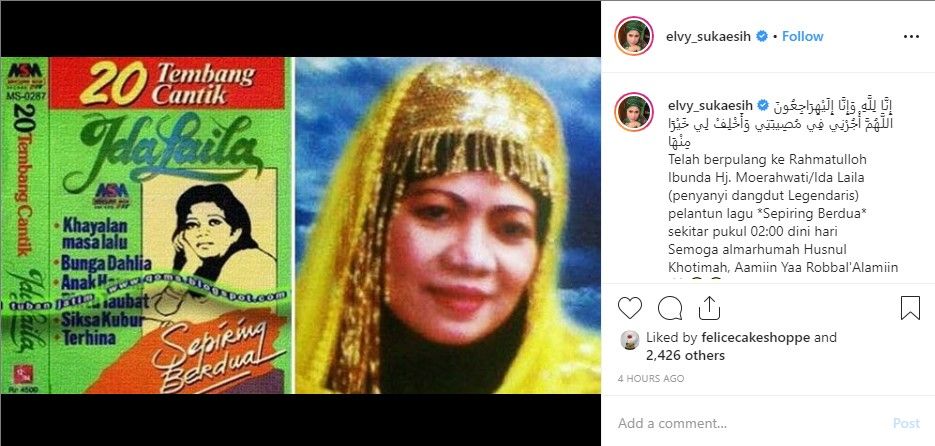Follow elvy_sukaesih account
935x446 pixels.
[803, 36]
